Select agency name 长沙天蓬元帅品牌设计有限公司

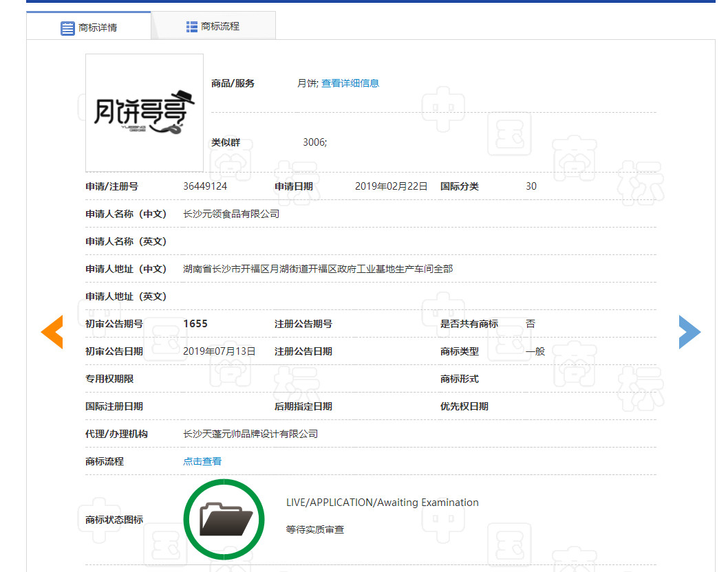pyautogui.click(x=250, y=434)
